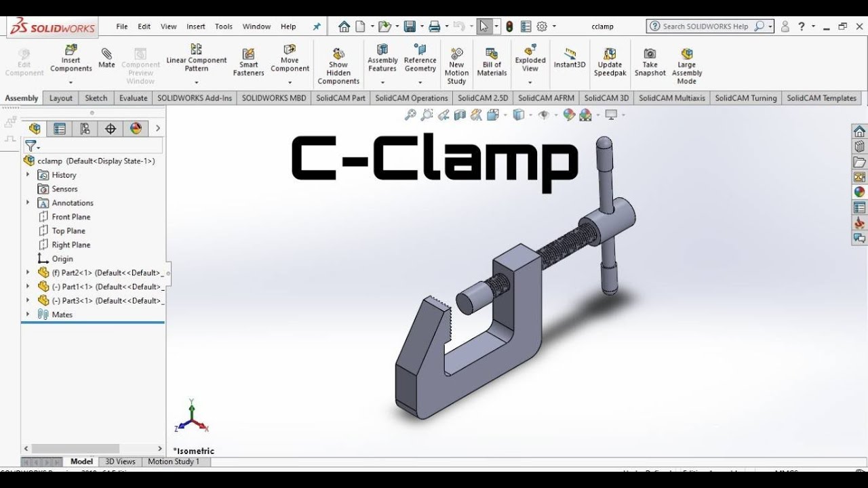Open Reference Geometry tool
Image resolution: width=868 pixels, height=488 pixels.
click(420, 59)
